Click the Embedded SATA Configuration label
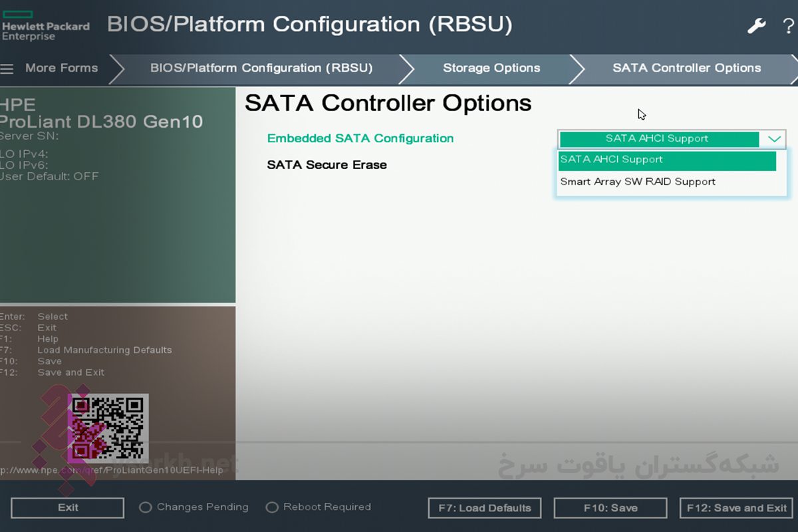Viewport: 798px width, 532px height. click(360, 138)
